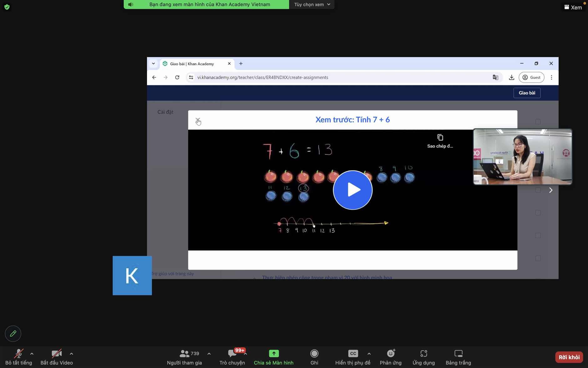Click the green pencil annotation icon
This screenshot has height=368, width=588.
pos(13,334)
